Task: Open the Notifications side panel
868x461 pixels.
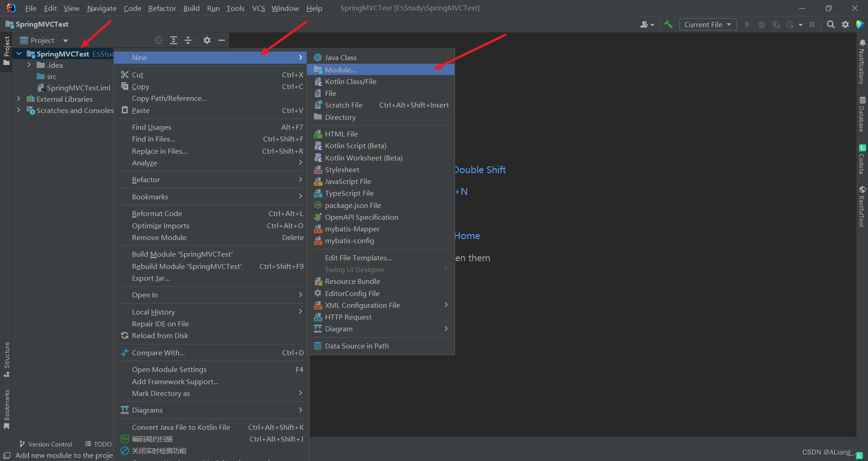Action: click(862, 62)
